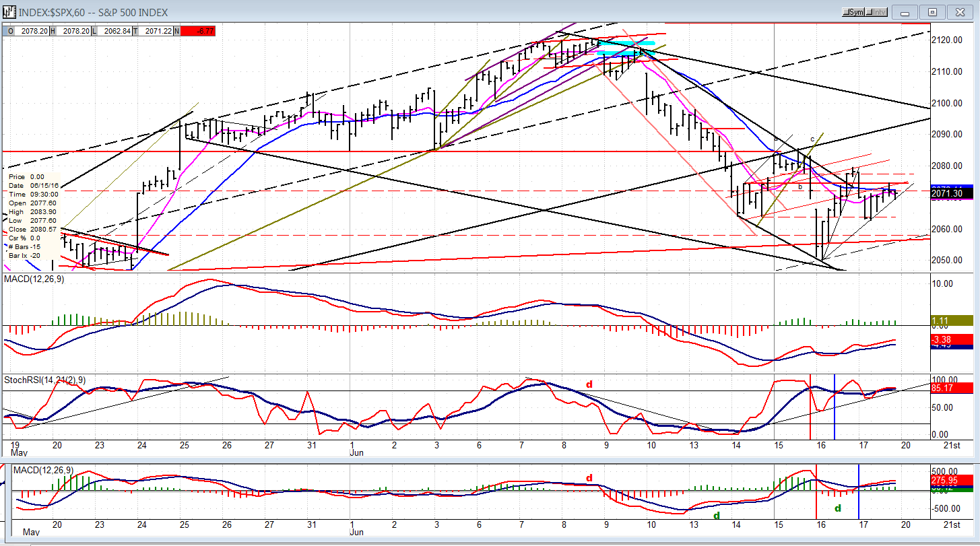Click the last price tag 2071.30
Viewport: 980px width, 546px height.
(x=950, y=193)
